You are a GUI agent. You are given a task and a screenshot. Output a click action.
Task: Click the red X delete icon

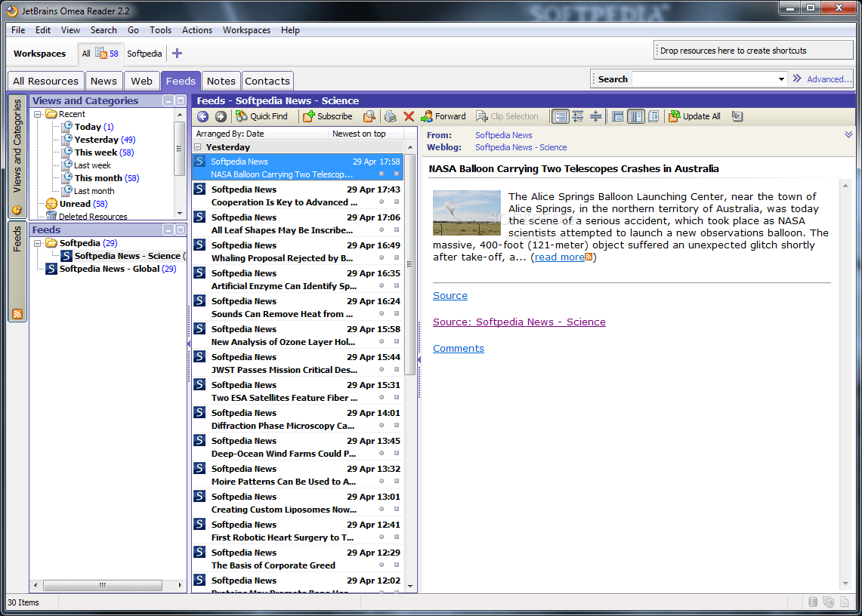point(409,116)
